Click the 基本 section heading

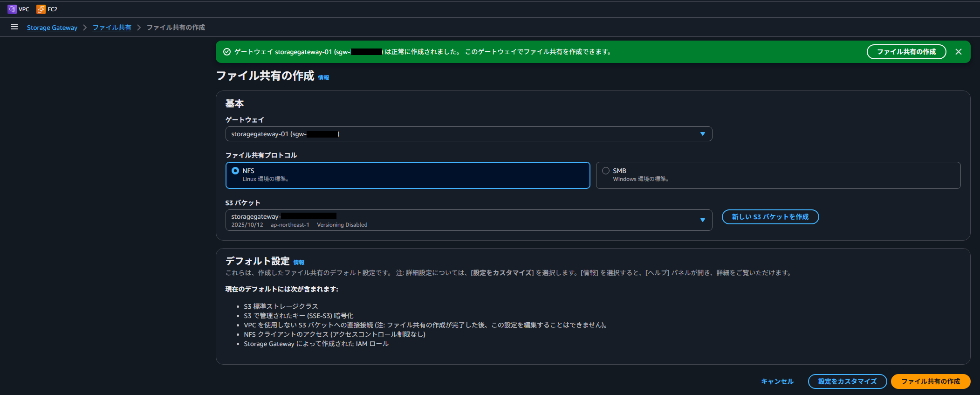[234, 104]
